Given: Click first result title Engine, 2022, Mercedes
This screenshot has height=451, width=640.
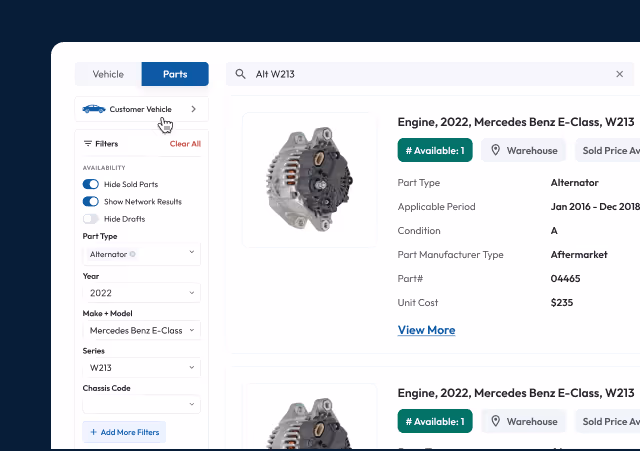Looking at the screenshot, I should point(516,122).
